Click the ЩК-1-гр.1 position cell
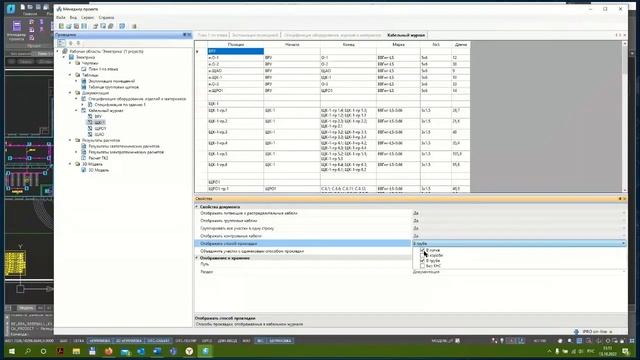Screen dimensions: 640x360 tap(236, 113)
